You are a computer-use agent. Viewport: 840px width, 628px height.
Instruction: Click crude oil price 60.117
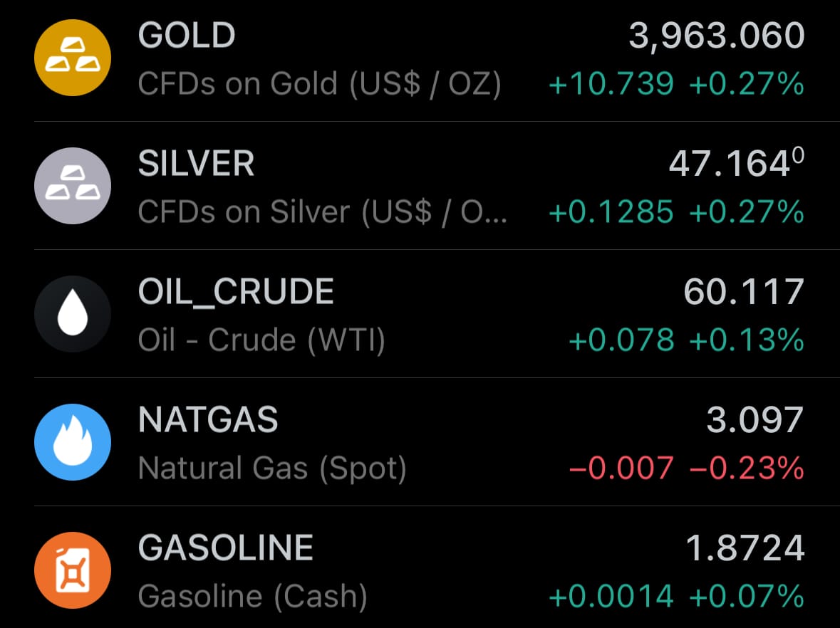coord(743,292)
